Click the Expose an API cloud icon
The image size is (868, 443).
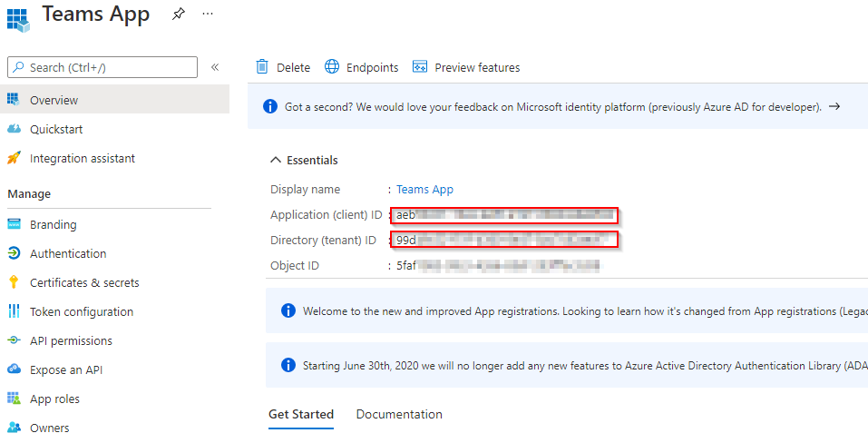(x=14, y=369)
